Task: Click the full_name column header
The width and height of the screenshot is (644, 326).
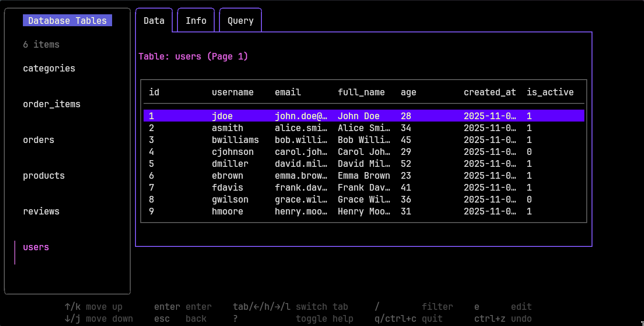Action: tap(361, 92)
